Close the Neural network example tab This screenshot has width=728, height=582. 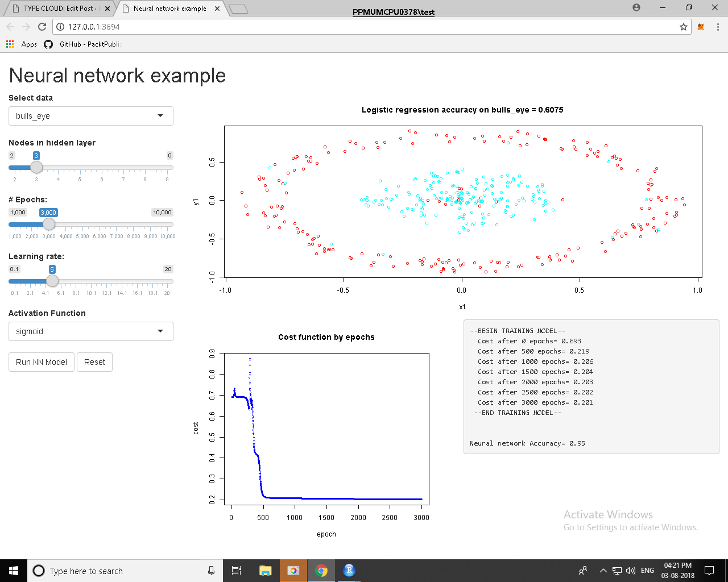click(217, 9)
